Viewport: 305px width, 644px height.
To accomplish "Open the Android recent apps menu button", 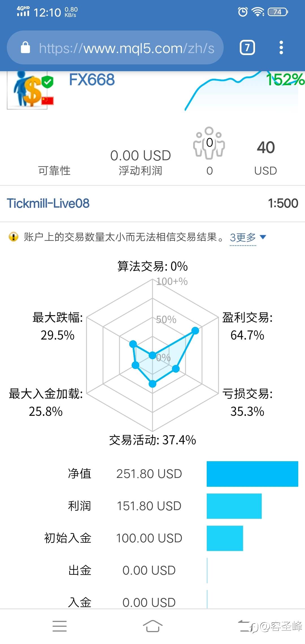I will pos(60,626).
